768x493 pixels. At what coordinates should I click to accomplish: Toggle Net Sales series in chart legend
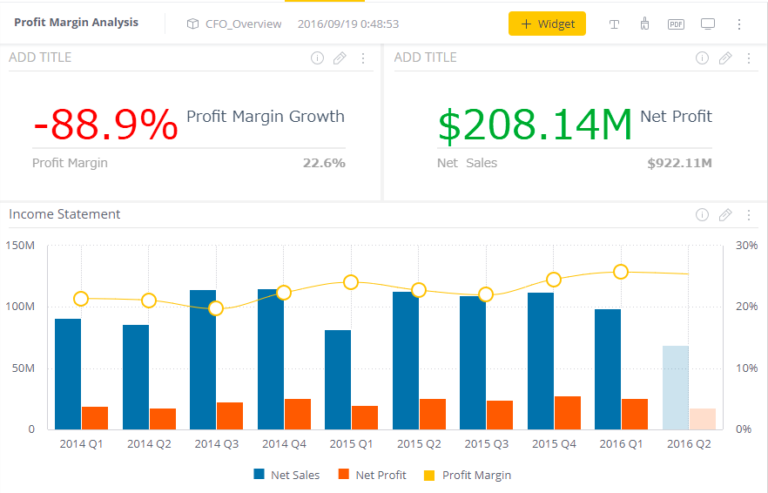point(286,475)
